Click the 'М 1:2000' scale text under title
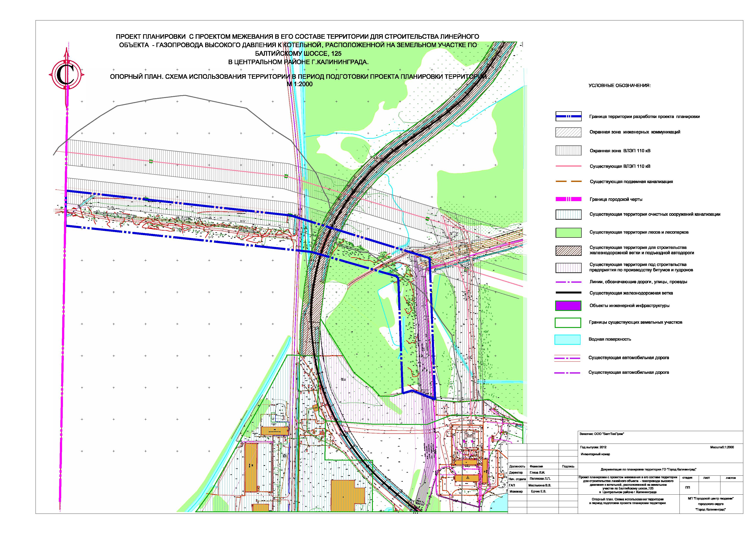This screenshot has width=756, height=534. pyautogui.click(x=300, y=84)
